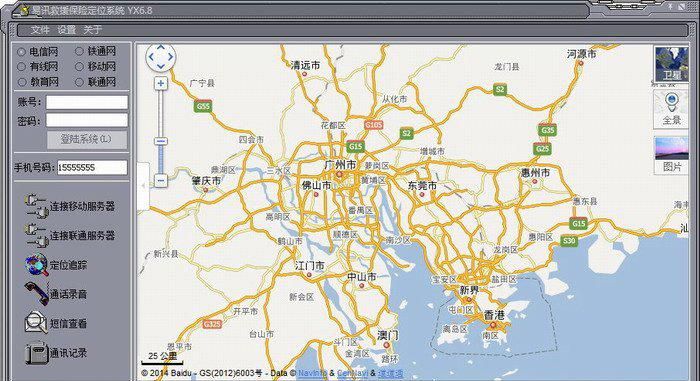This screenshot has width=700, height=381.
Task: Click the zoom slider handle
Action: click(161, 141)
